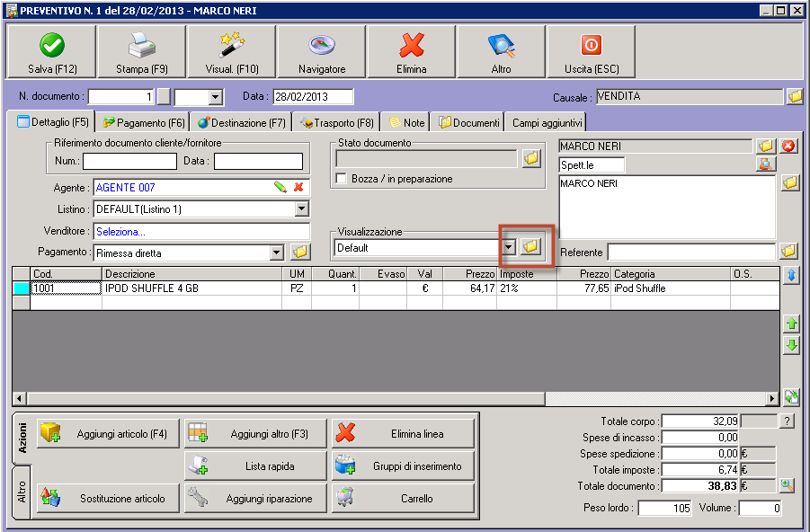Open the Causale folder icon

795,96
